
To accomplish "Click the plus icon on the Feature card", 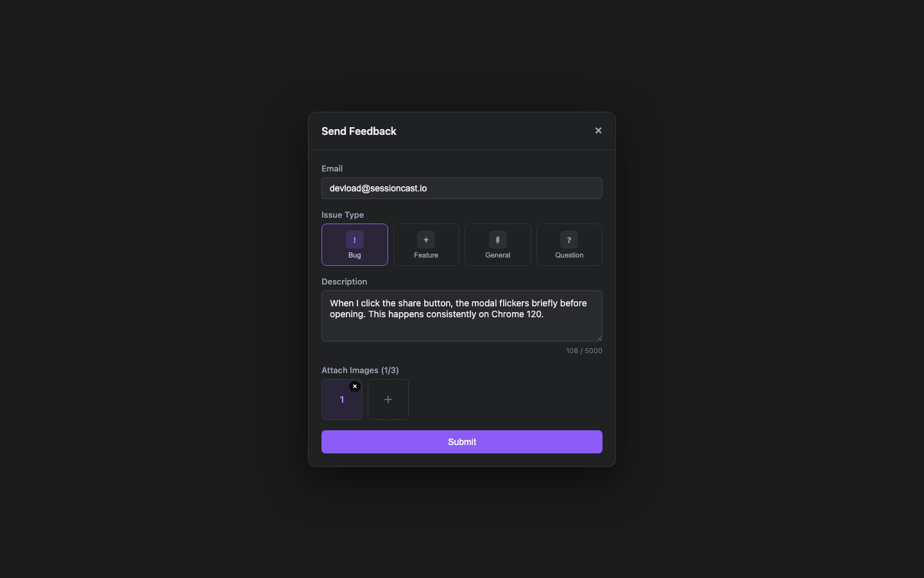I will [426, 239].
